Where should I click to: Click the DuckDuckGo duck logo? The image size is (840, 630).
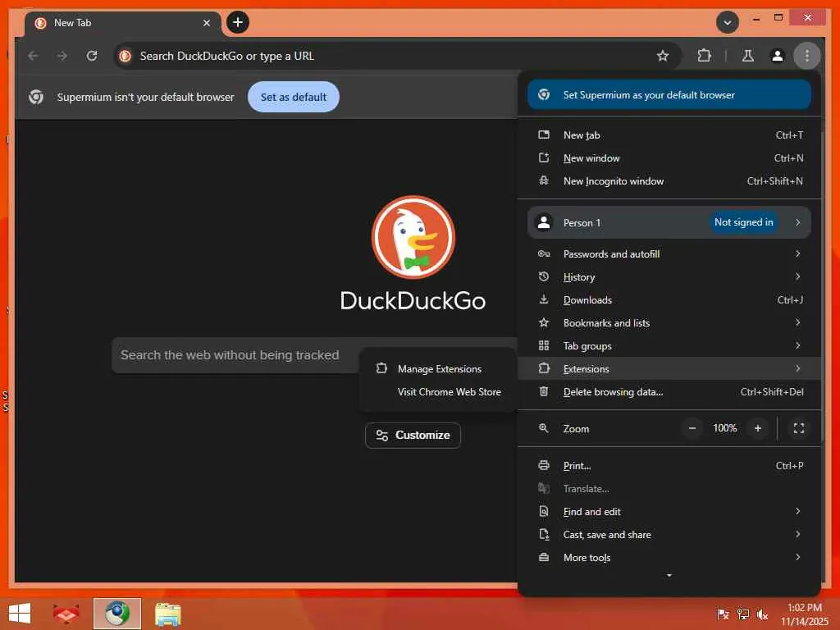(x=413, y=237)
